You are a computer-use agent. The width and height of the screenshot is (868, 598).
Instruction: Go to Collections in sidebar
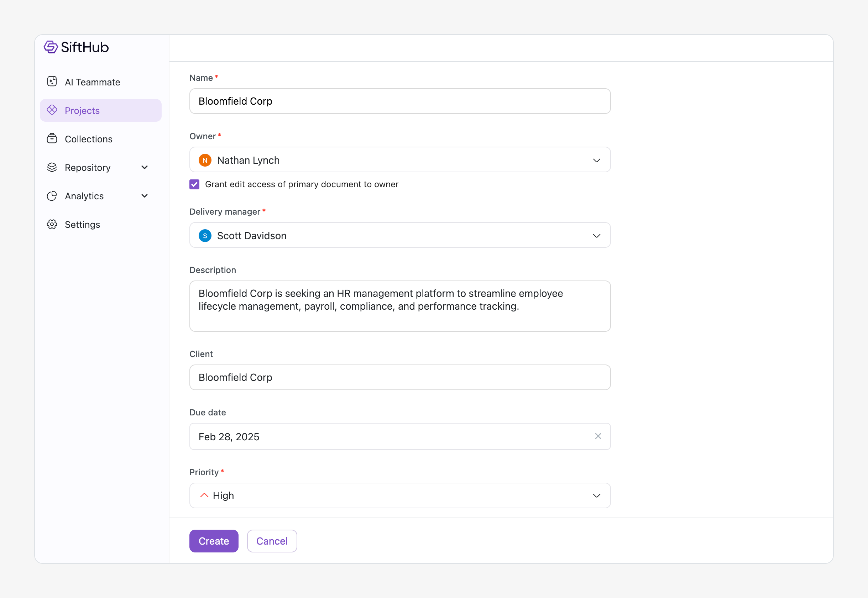coord(88,139)
